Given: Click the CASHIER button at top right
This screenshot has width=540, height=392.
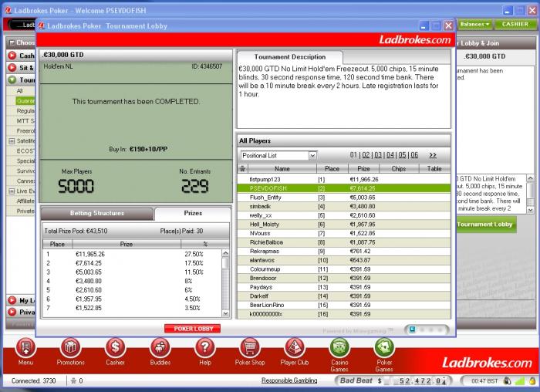Looking at the screenshot, I should coord(515,25).
